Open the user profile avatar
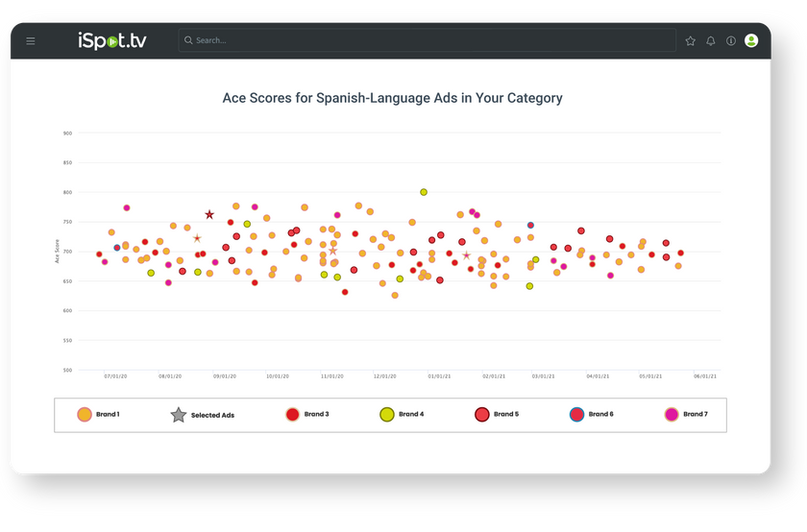The image size is (807, 532). tap(751, 40)
